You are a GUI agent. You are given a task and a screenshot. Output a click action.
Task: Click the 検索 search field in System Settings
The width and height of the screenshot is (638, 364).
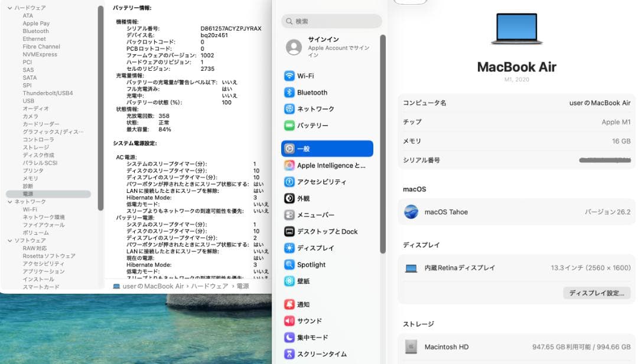tap(330, 21)
